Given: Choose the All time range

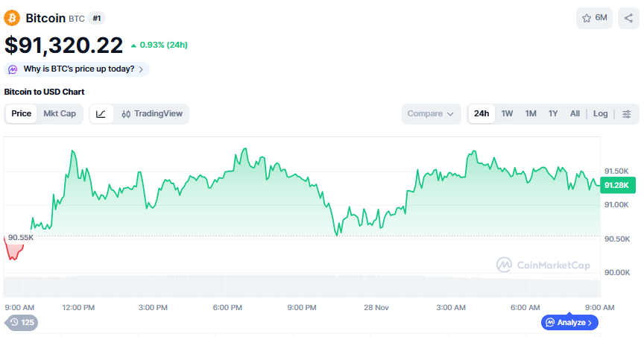Looking at the screenshot, I should pyautogui.click(x=575, y=114).
